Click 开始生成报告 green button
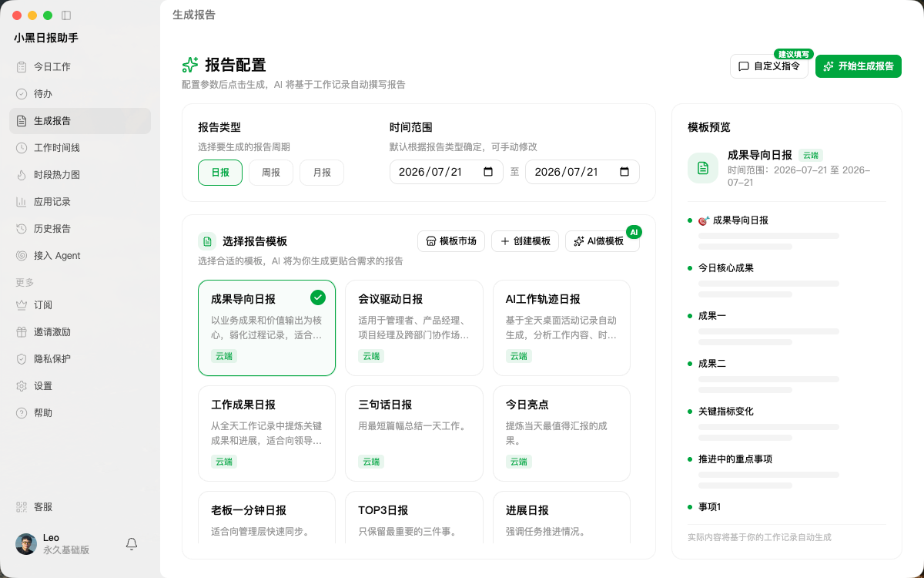The height and width of the screenshot is (578, 924). (859, 66)
